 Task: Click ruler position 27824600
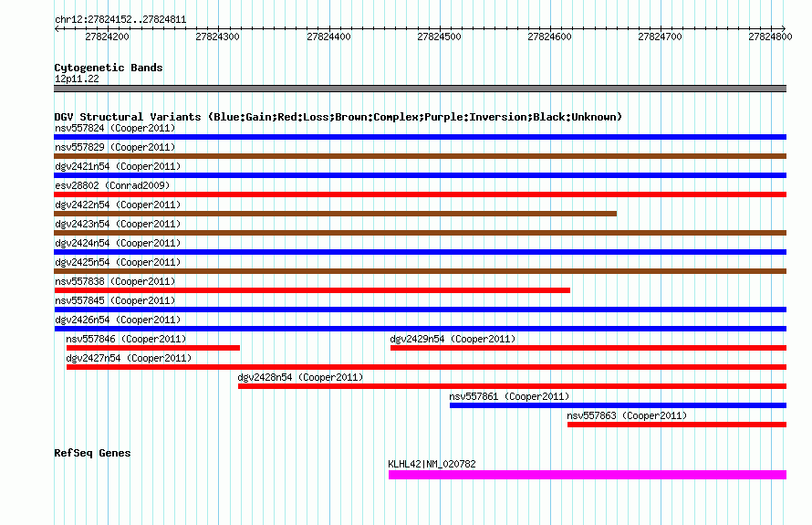[549, 37]
